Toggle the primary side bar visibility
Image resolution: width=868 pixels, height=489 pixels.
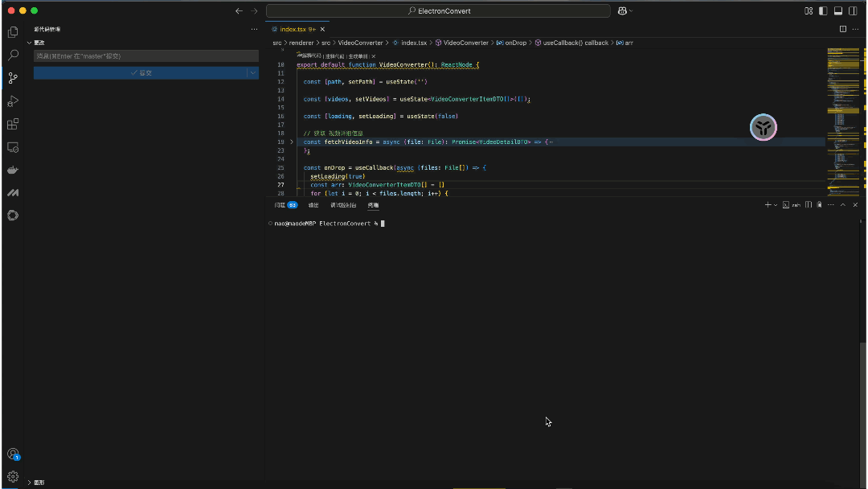point(823,11)
